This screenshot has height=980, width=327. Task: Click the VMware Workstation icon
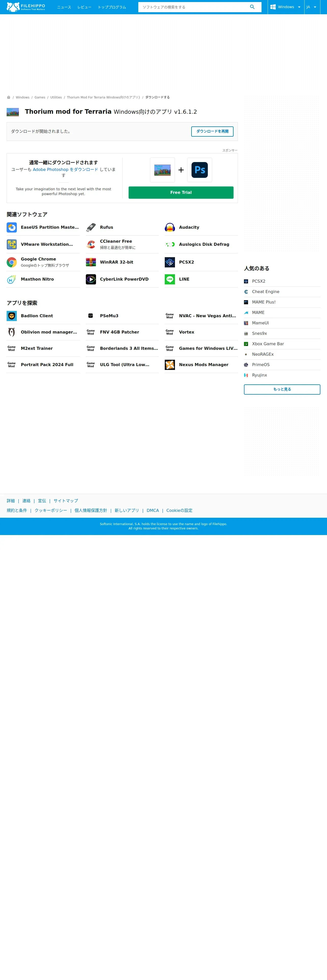(x=12, y=244)
